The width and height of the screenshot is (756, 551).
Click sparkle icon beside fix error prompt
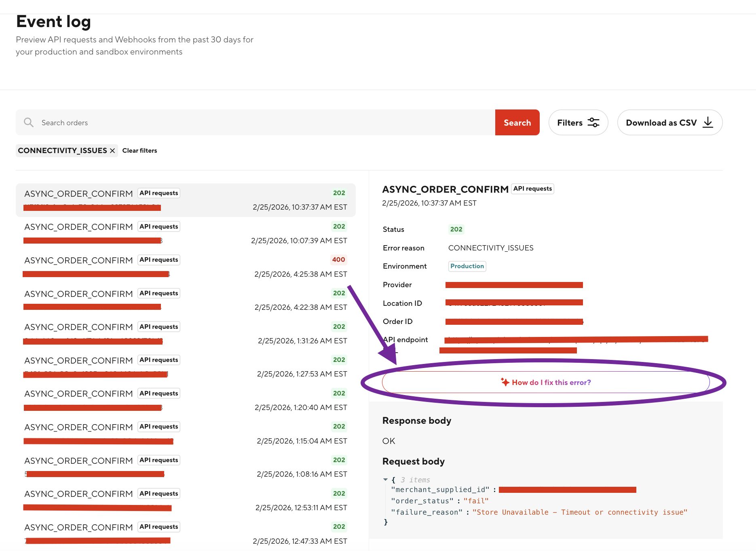[505, 382]
